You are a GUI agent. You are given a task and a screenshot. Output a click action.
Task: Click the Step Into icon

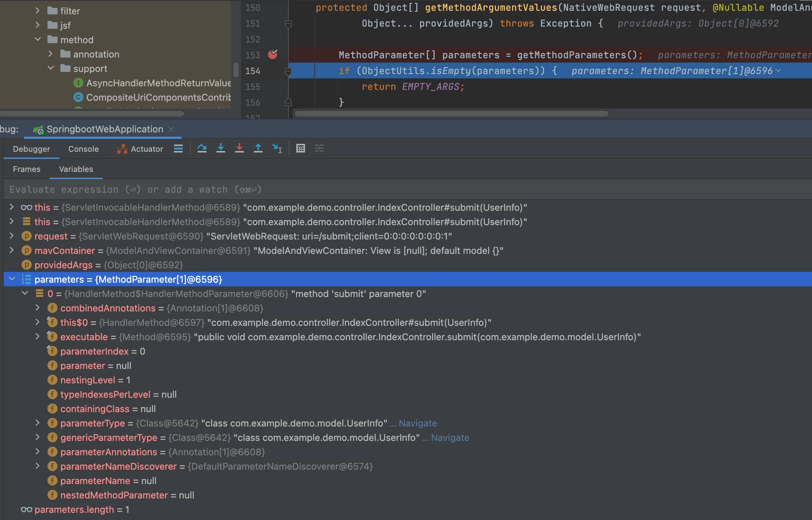(221, 149)
